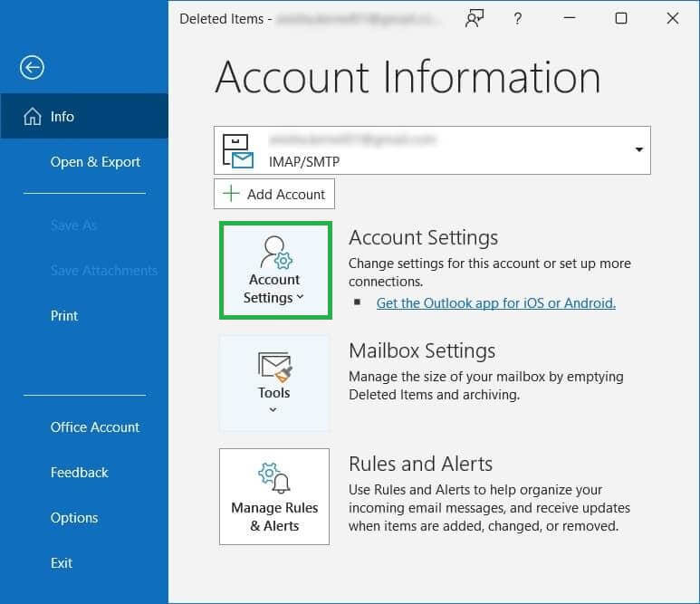
Task: Click the Add Account button
Action: (274, 194)
